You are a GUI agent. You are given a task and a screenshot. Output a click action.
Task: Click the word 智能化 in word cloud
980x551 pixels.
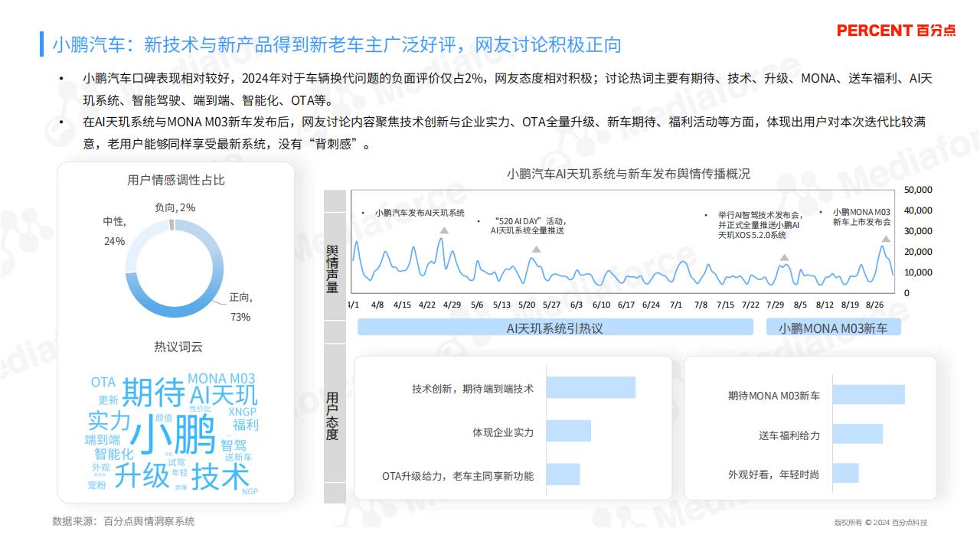coord(114,453)
